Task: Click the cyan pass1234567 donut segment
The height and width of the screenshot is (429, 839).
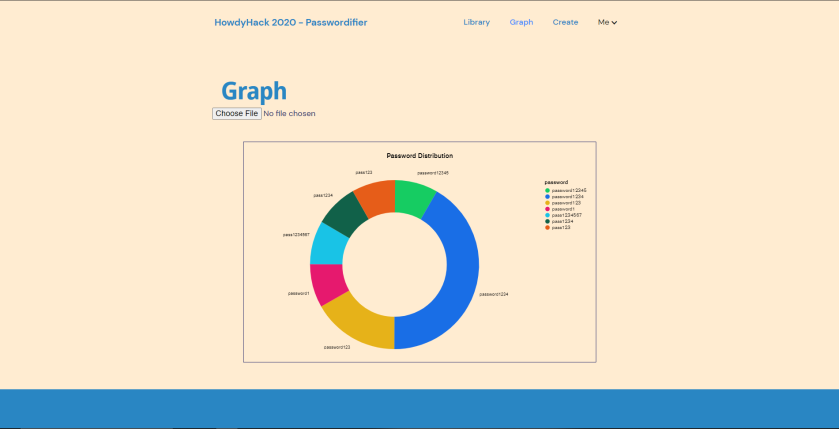Action: (328, 245)
